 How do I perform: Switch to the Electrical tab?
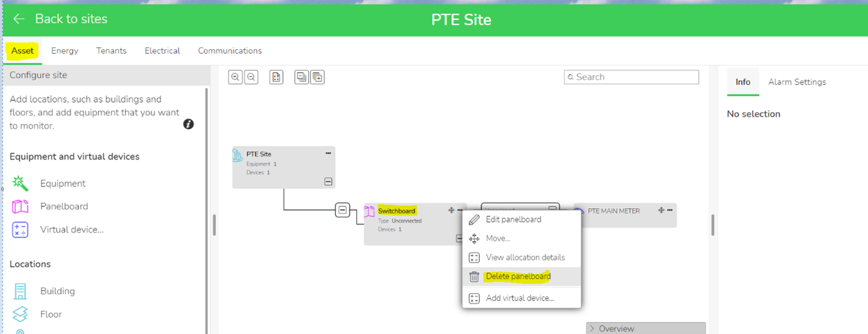tap(162, 51)
